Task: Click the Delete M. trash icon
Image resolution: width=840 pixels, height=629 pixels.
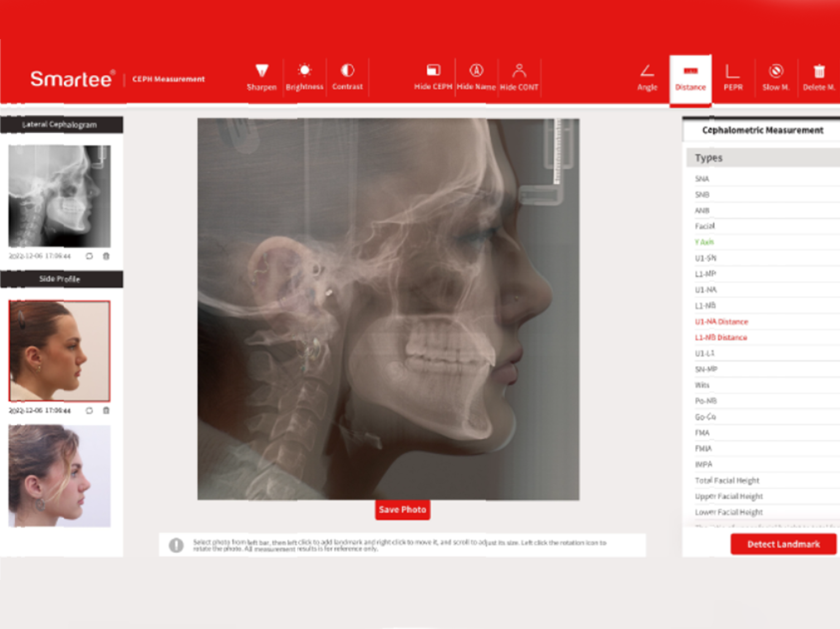Action: click(819, 71)
